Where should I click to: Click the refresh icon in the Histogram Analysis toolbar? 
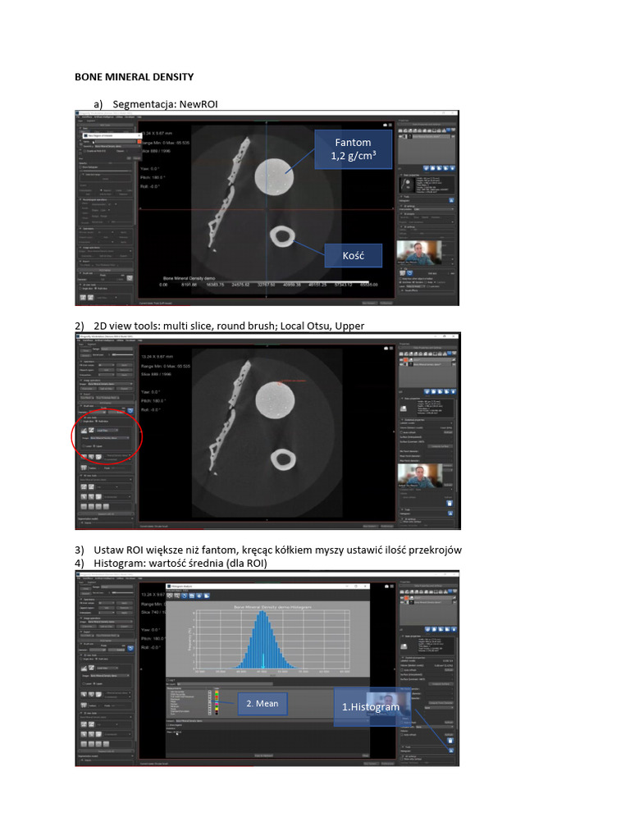[185, 596]
